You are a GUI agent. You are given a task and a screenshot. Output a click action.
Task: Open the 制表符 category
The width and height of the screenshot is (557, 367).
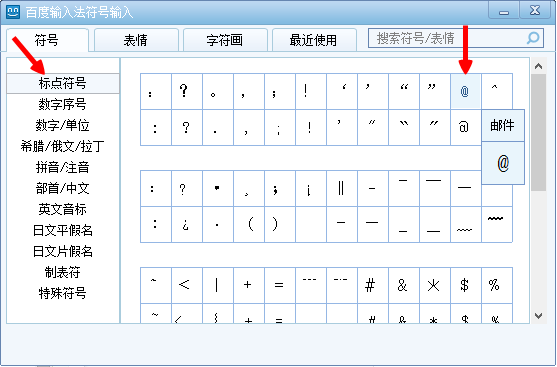[x=63, y=272]
